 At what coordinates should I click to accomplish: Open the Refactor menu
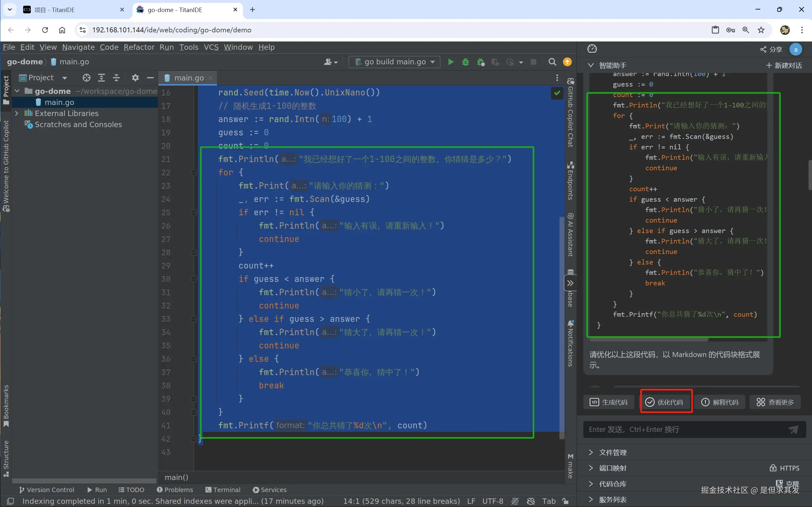point(139,47)
